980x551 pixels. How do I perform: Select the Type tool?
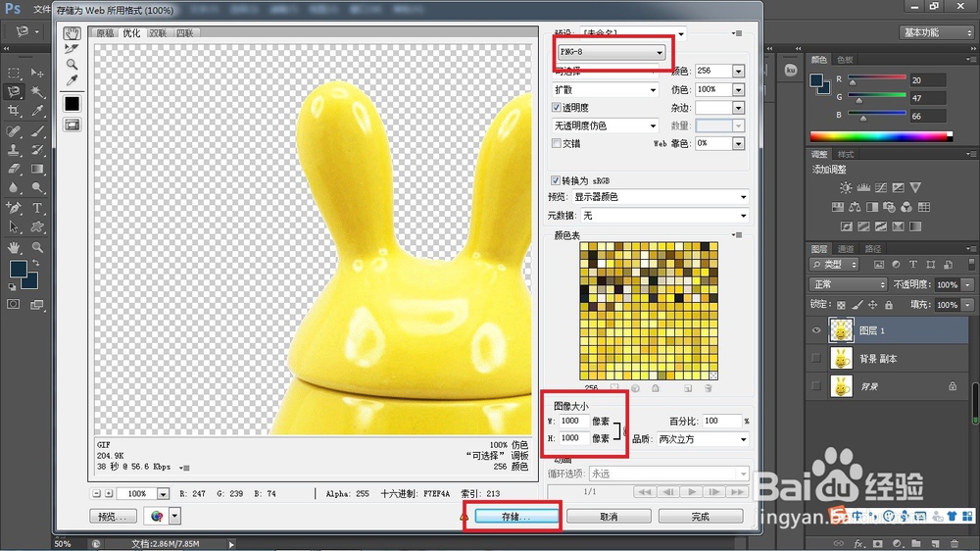tap(37, 208)
